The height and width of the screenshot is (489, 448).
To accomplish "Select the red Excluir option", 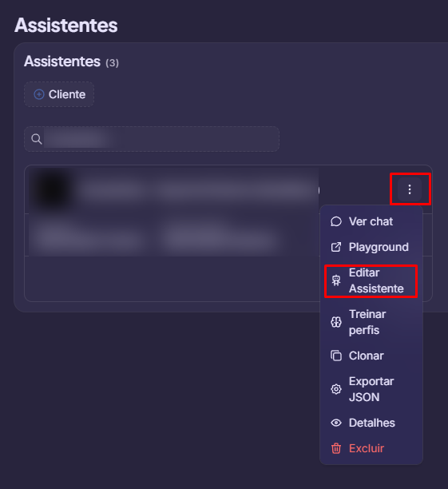I will pos(371,448).
